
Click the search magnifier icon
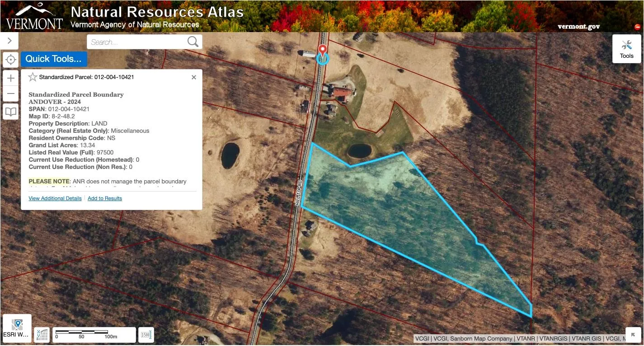click(x=193, y=42)
